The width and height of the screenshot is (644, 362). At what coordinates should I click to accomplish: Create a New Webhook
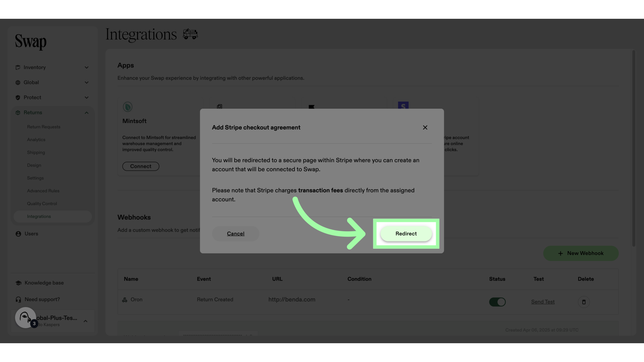click(581, 253)
